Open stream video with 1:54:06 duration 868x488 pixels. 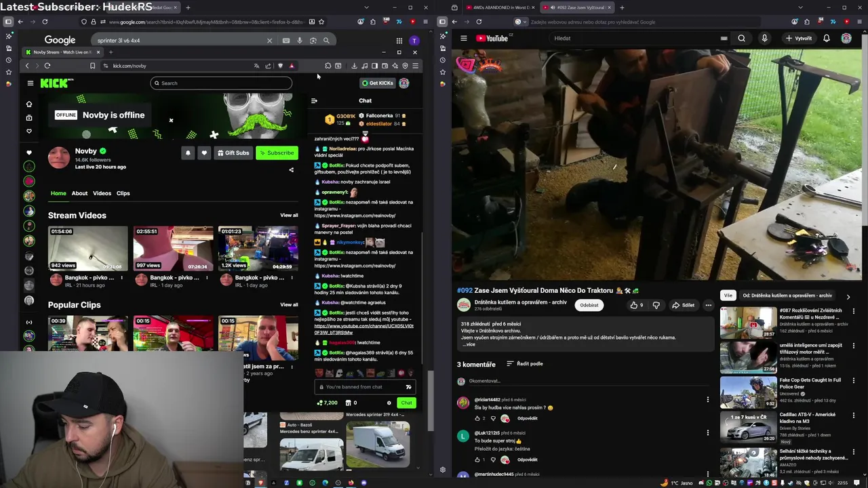click(87, 249)
